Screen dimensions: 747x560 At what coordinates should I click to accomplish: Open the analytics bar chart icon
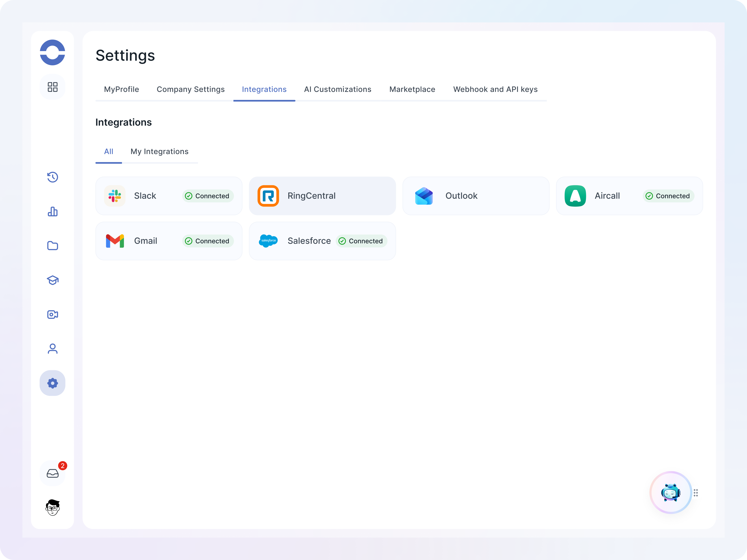point(52,212)
